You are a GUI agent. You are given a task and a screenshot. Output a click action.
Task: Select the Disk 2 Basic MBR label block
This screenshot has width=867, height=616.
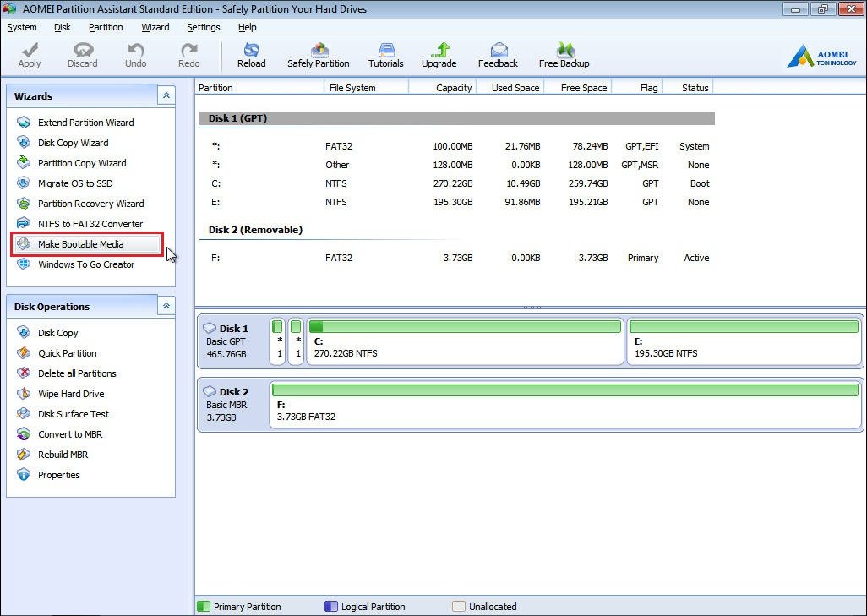(232, 405)
